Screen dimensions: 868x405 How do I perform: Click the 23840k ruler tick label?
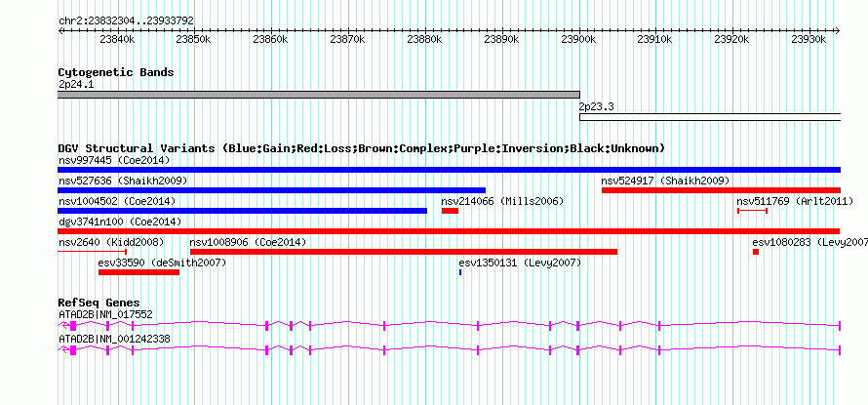click(117, 39)
